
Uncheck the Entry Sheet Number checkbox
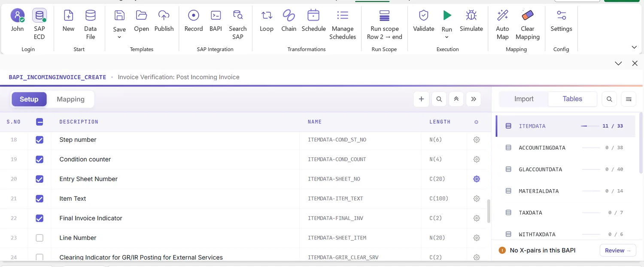click(39, 179)
